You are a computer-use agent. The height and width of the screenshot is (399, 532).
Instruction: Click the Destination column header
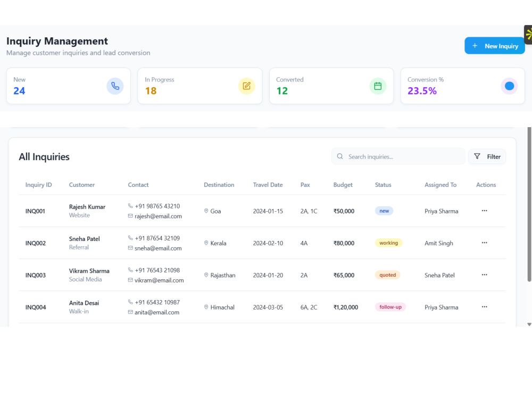coord(219,185)
